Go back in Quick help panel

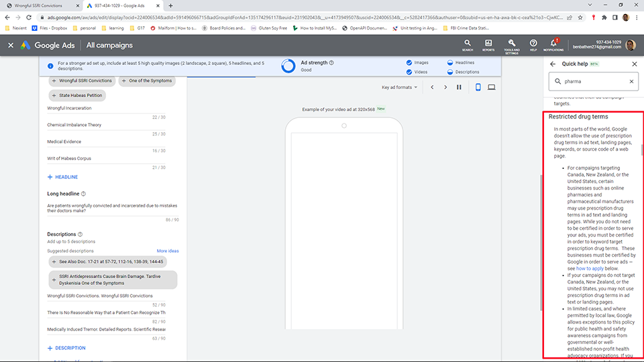pyautogui.click(x=553, y=64)
